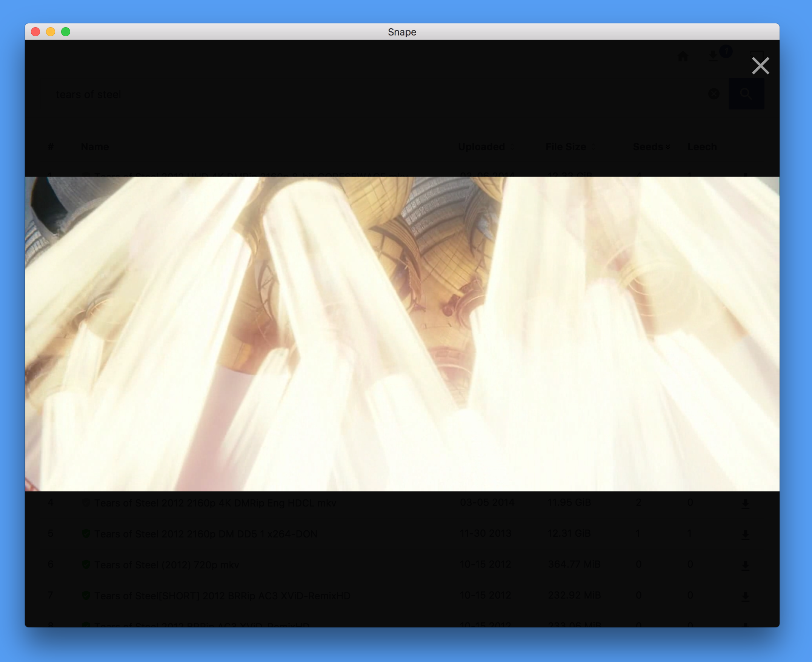The width and height of the screenshot is (812, 662).
Task: Click verified shield on the 720p mkv row
Action: pyautogui.click(x=86, y=564)
